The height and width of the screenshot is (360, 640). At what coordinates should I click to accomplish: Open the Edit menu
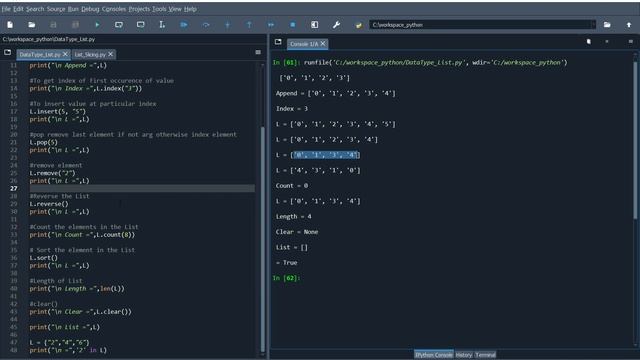click(18, 9)
